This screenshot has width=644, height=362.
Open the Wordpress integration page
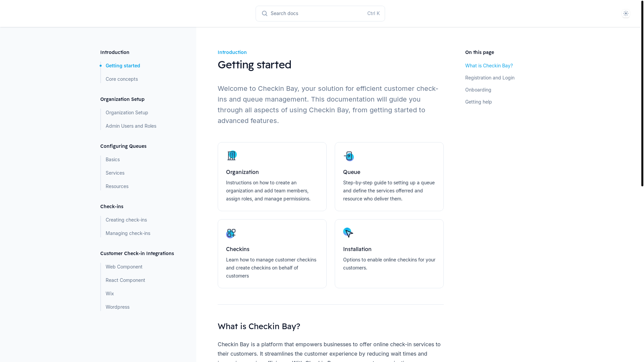pyautogui.click(x=117, y=307)
